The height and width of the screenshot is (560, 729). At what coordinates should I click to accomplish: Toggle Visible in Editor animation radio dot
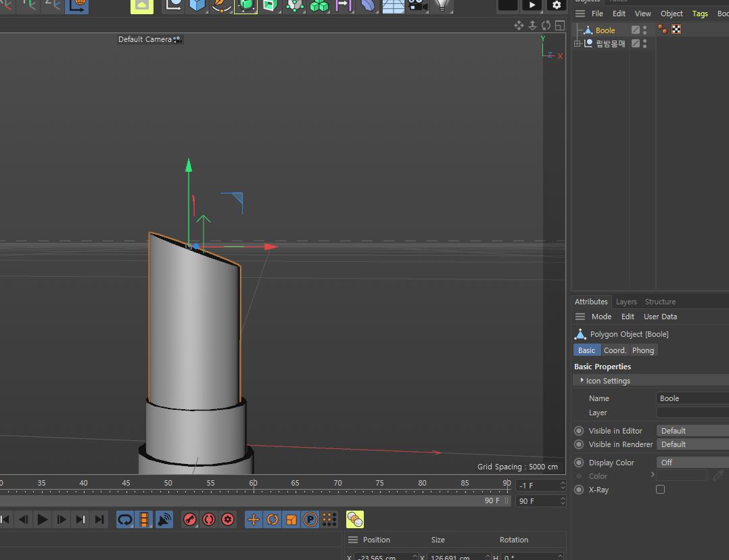coord(579,431)
